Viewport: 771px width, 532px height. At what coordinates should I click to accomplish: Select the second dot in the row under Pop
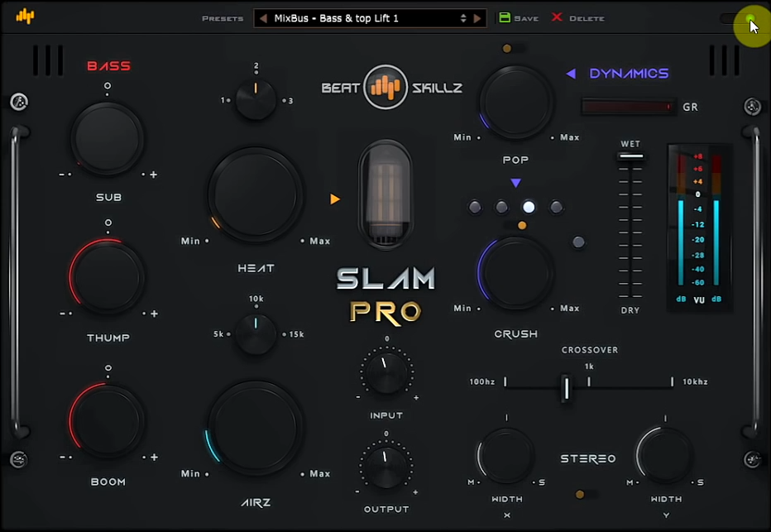pos(501,207)
